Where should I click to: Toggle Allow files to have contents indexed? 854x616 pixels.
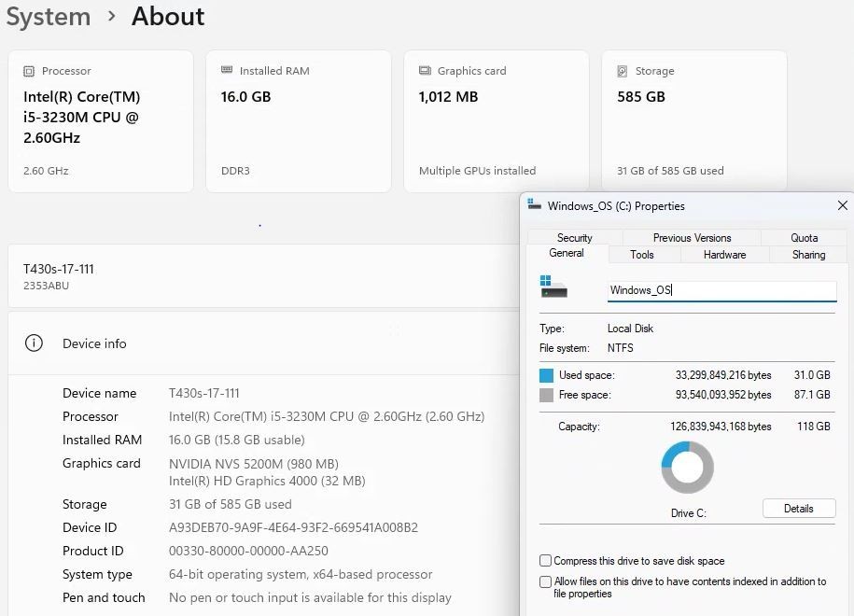pos(545,581)
